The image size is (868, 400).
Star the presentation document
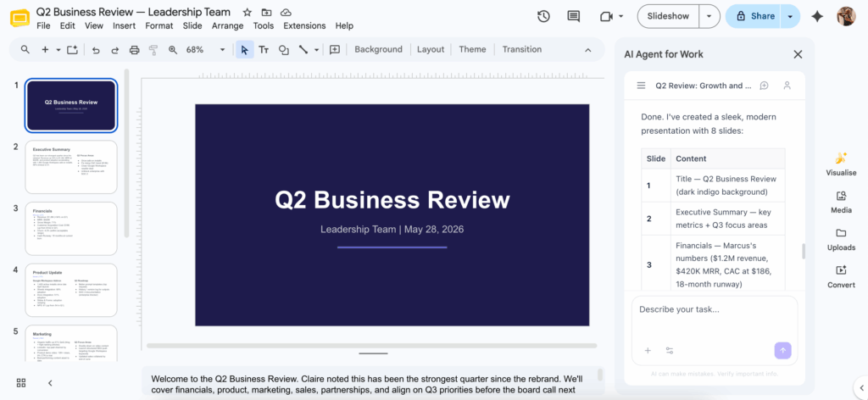(x=248, y=12)
